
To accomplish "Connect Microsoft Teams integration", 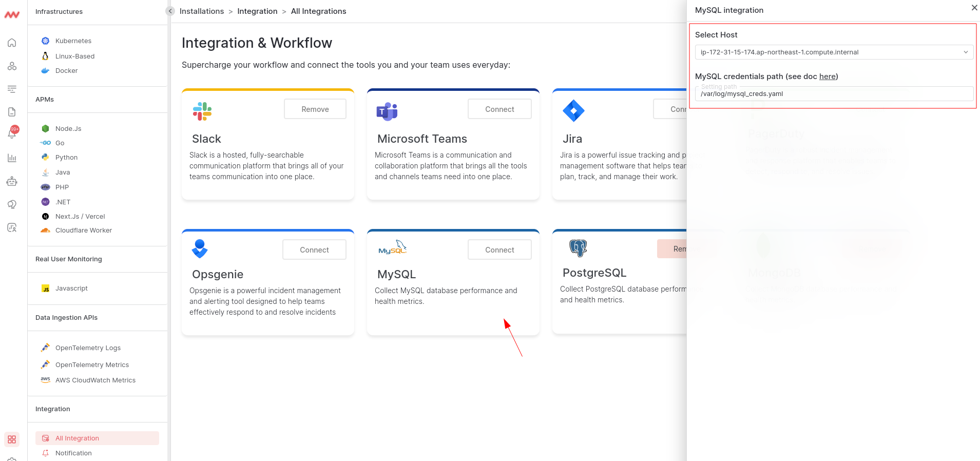I will click(x=499, y=109).
